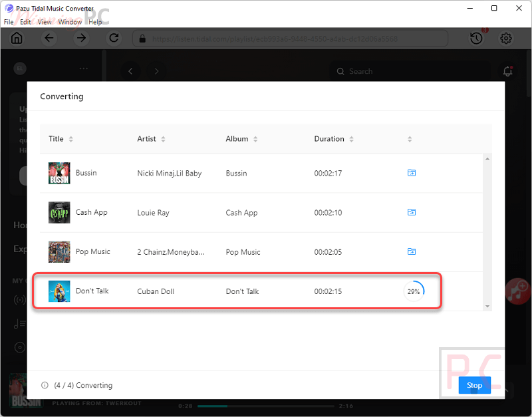Viewport: 532px width, 417px height.
Task: Click the Don't Talk album cover thumbnail
Action: pos(59,291)
